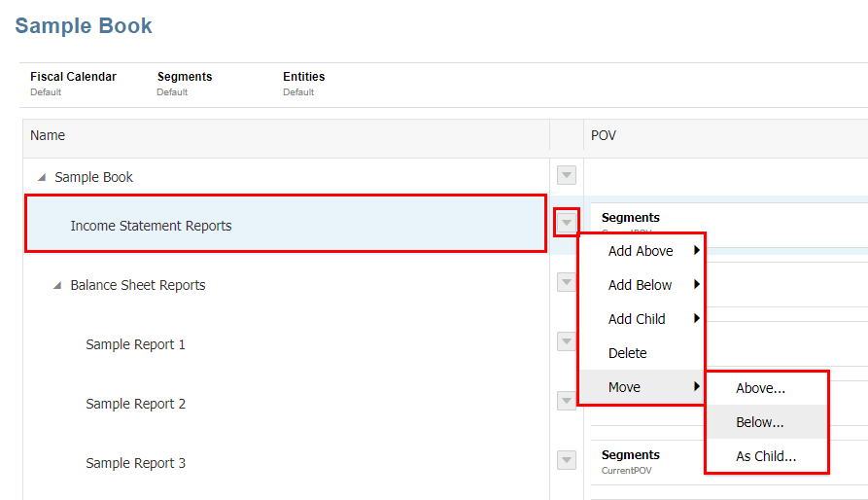Expand the Add Above submenu

pyautogui.click(x=642, y=251)
